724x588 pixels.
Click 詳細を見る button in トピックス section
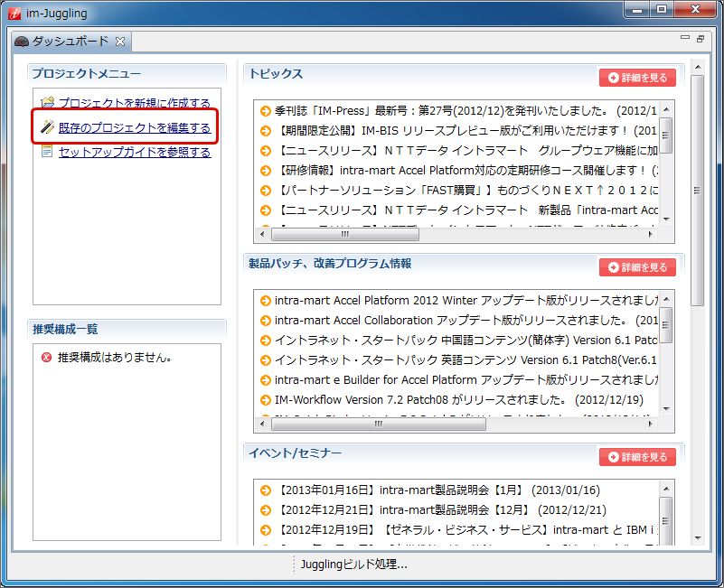point(637,78)
